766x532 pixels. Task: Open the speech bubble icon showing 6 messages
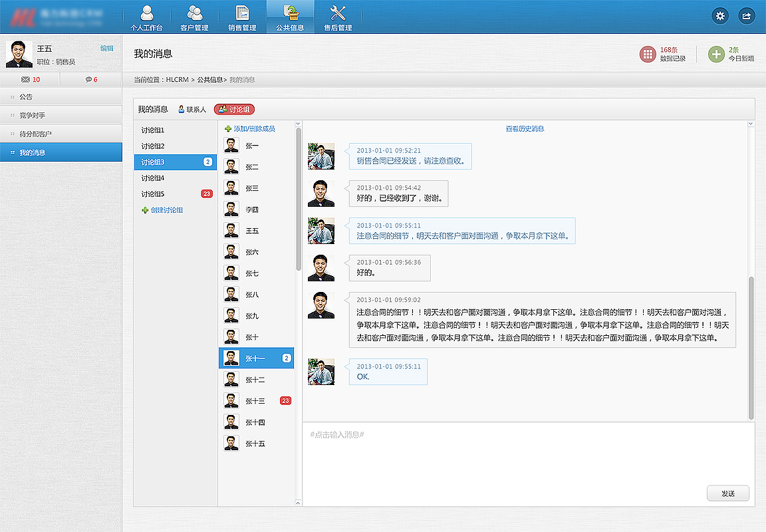tap(89, 78)
